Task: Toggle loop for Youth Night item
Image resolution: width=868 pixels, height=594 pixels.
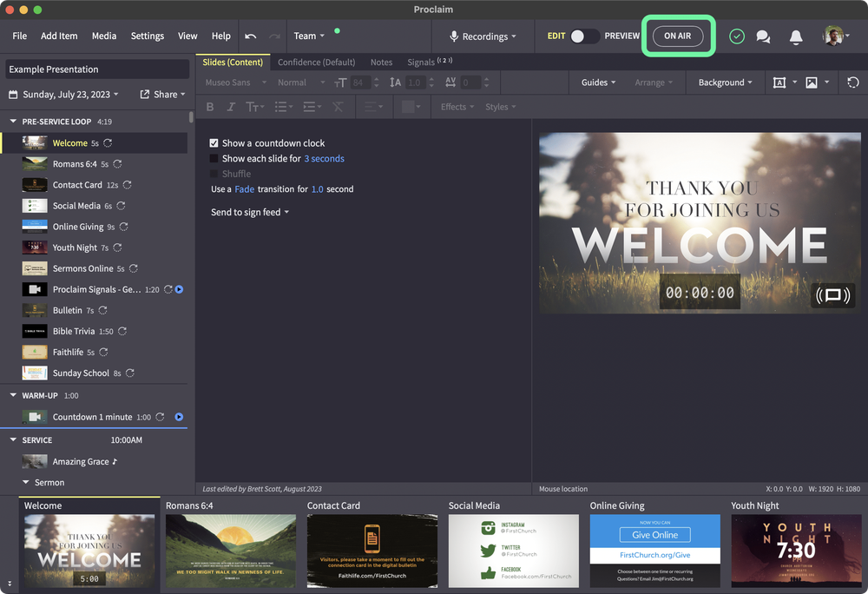Action: coord(117,247)
